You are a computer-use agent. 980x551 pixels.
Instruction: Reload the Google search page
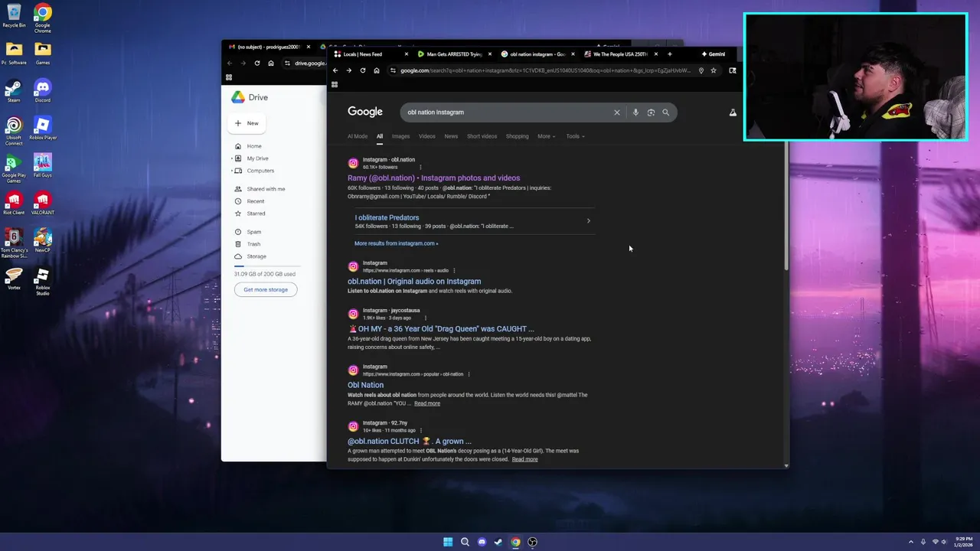[362, 70]
